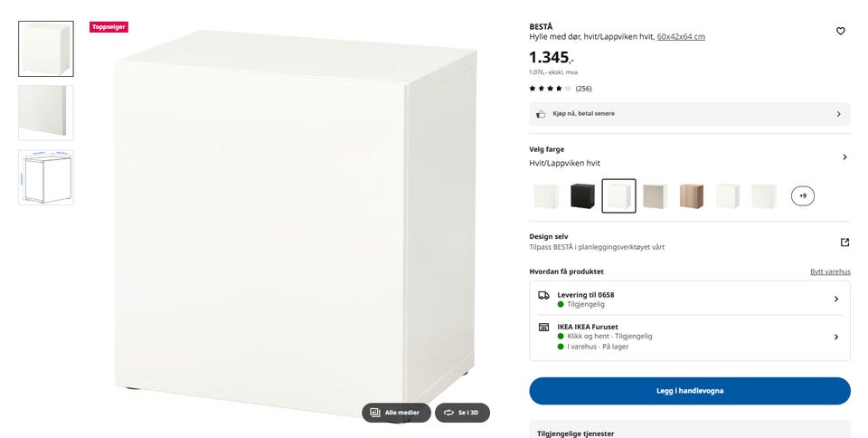Click Legg i handlevogna button
The image size is (868, 438).
[x=690, y=391]
